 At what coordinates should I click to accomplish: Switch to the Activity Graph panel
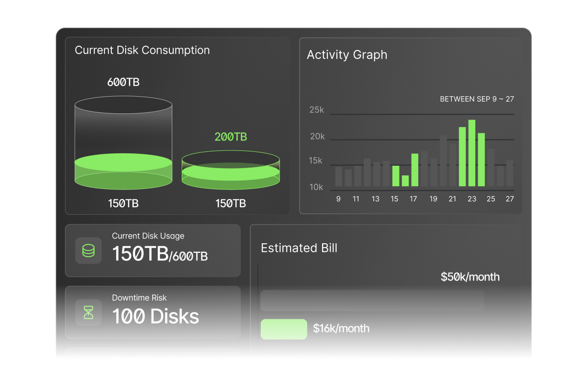[x=347, y=55]
